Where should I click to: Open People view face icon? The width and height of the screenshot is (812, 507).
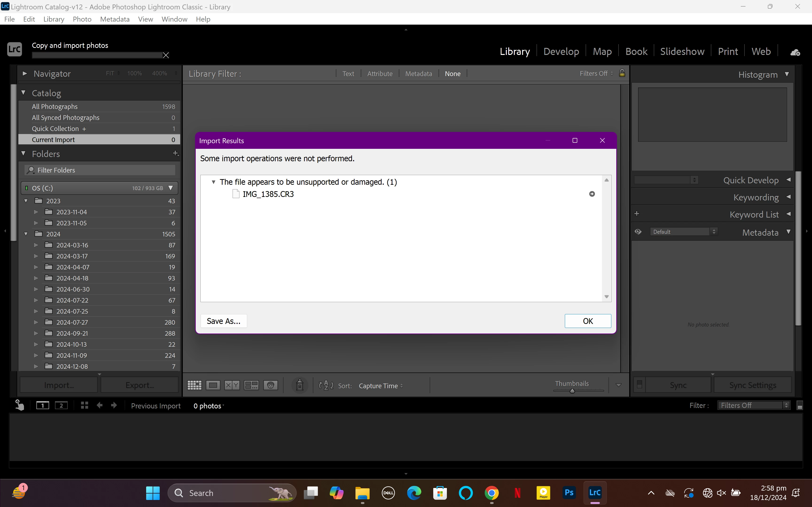tap(270, 385)
